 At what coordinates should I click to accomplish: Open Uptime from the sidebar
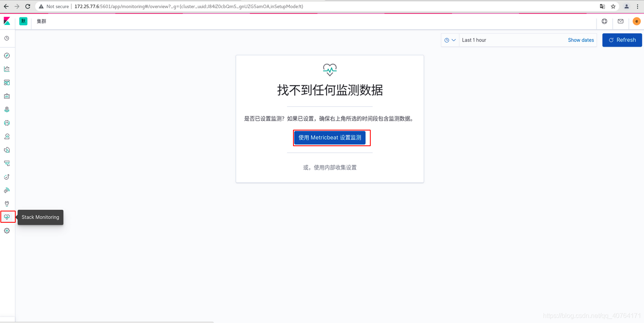click(7, 177)
